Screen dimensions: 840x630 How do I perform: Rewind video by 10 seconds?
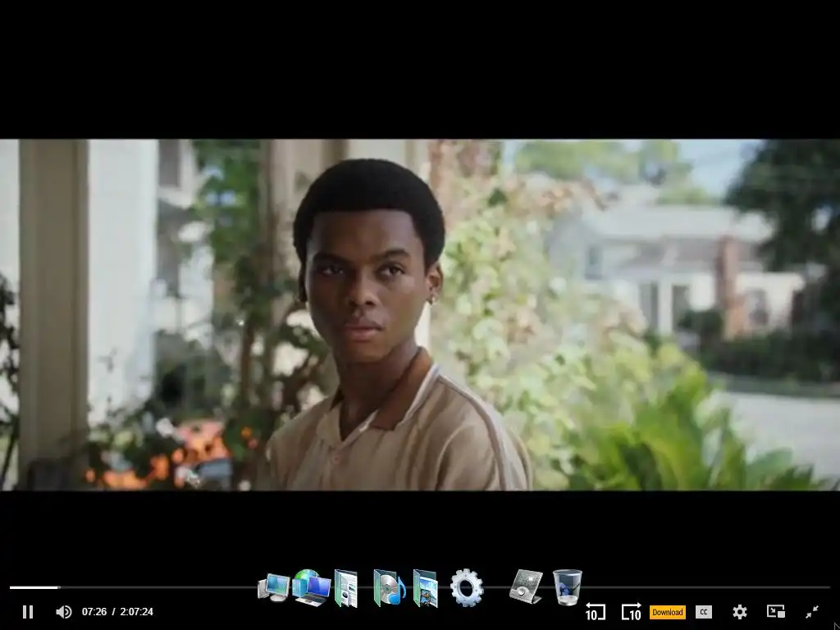point(595,612)
